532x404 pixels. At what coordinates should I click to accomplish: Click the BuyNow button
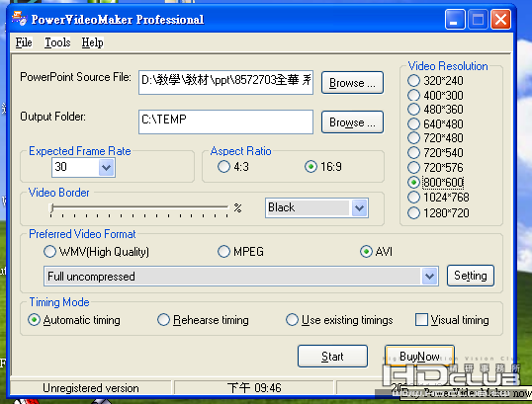(x=419, y=357)
